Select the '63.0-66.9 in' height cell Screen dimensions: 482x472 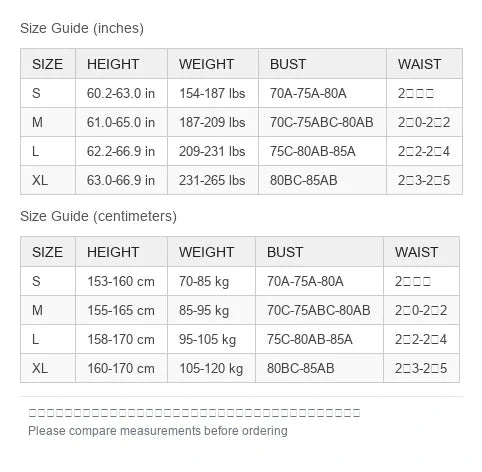(x=121, y=180)
